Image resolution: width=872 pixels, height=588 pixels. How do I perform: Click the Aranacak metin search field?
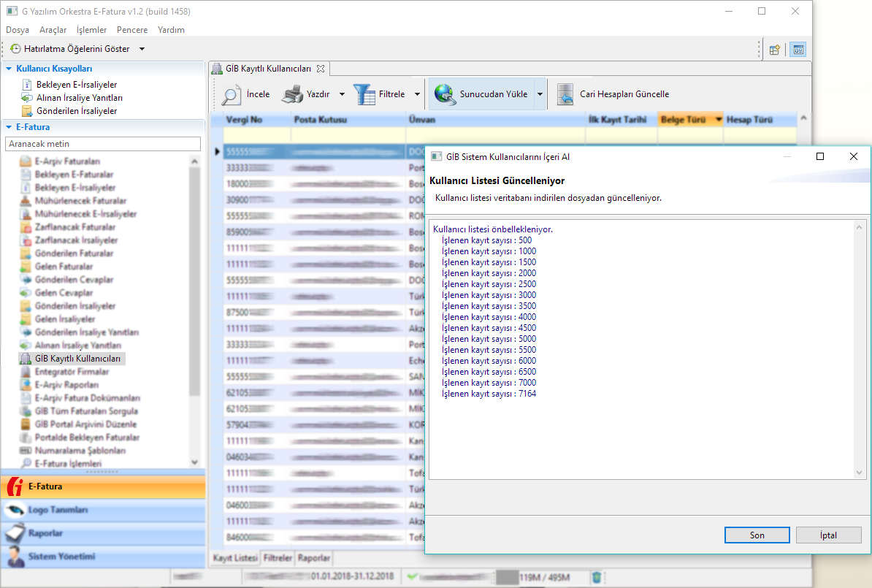tap(102, 144)
